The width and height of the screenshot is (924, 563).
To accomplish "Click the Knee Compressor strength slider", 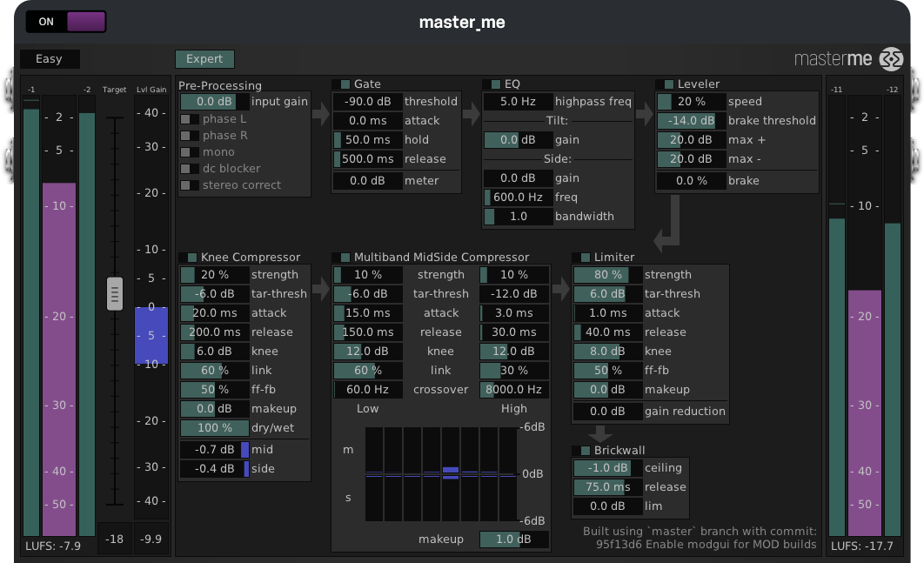I will 215,275.
